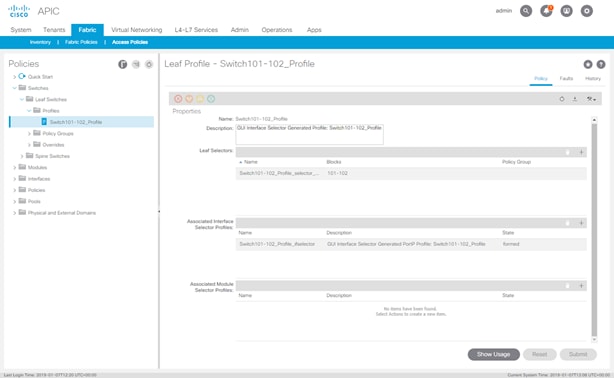Click into the Description text field
614x378 pixels.
(309, 134)
